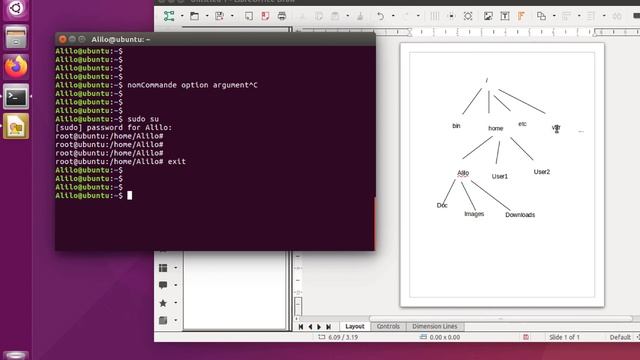Click the 'sudo su' command in terminal
This screenshot has width=640, height=360.
tap(143, 119)
